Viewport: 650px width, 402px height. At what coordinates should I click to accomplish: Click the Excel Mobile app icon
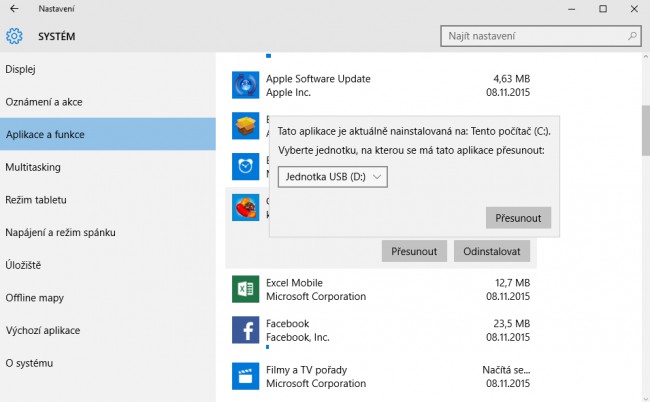pyautogui.click(x=245, y=289)
